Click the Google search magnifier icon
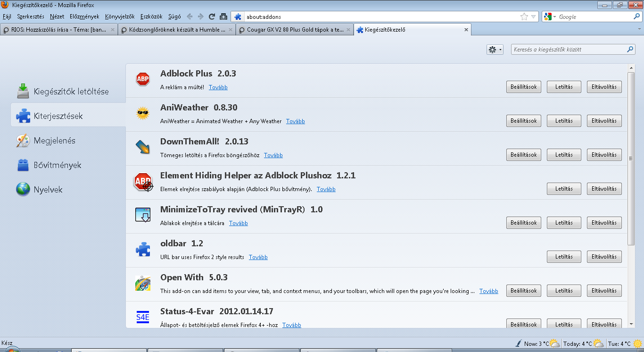This screenshot has width=644, height=352. click(x=636, y=17)
